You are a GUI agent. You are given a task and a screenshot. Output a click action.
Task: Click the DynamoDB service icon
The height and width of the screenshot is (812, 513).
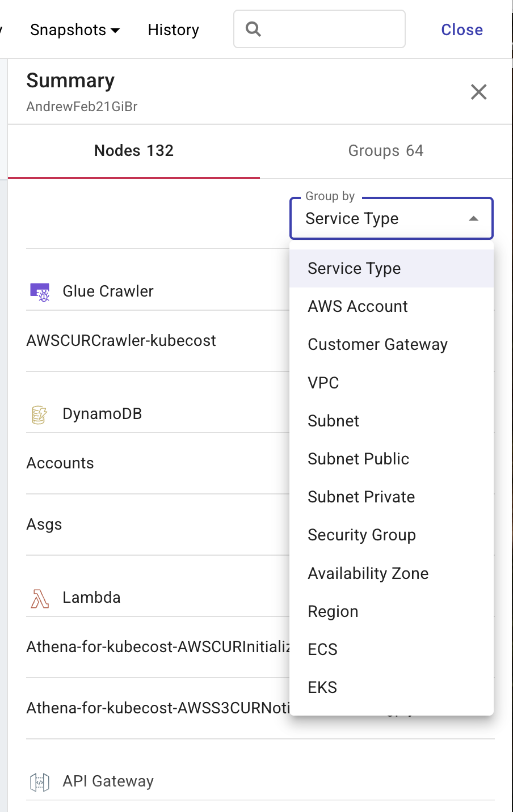[39, 415]
